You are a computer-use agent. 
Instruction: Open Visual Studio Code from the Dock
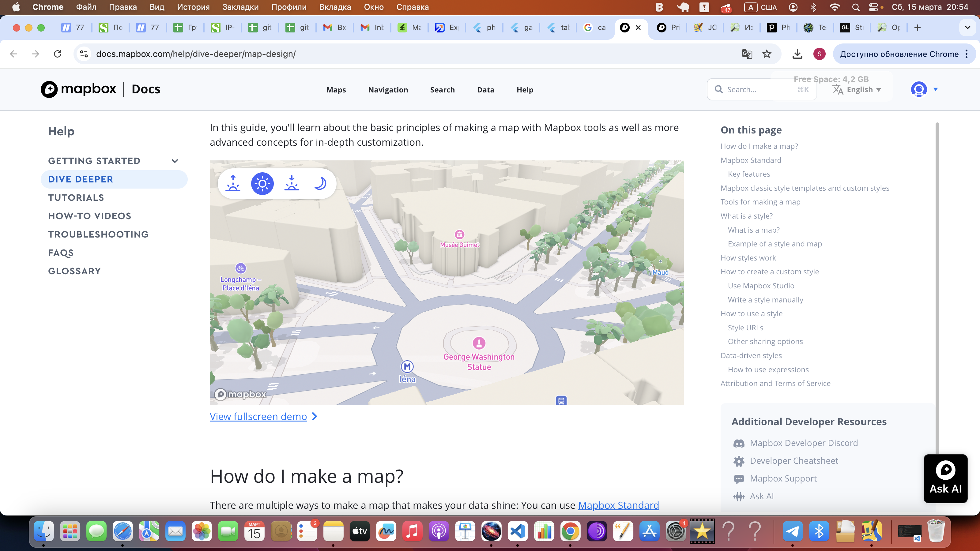pyautogui.click(x=517, y=531)
